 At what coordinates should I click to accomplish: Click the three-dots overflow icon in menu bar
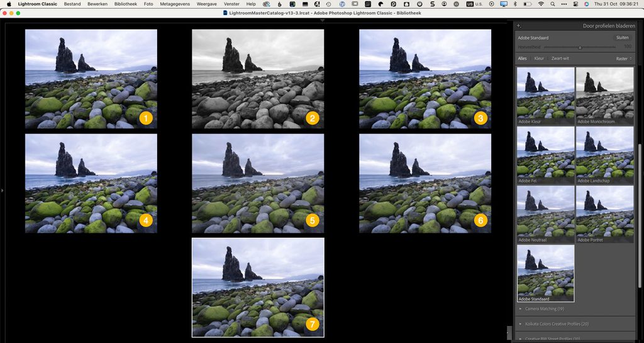(564, 4)
